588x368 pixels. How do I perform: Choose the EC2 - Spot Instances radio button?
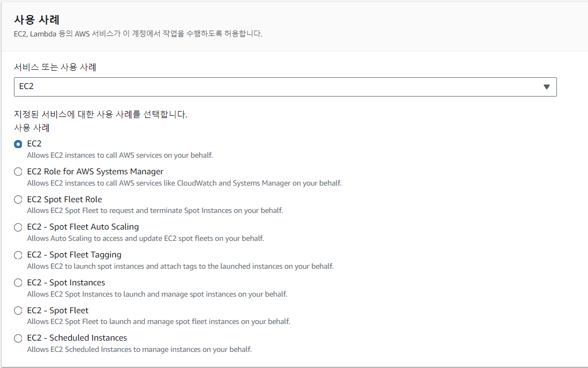(x=18, y=283)
